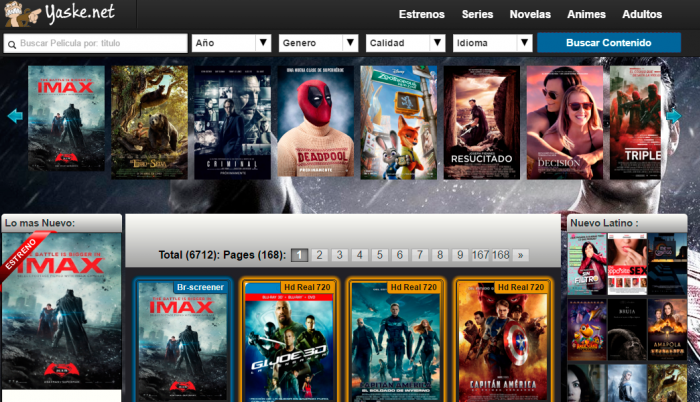Click current page 1 button
This screenshot has width=700, height=402.
click(300, 255)
